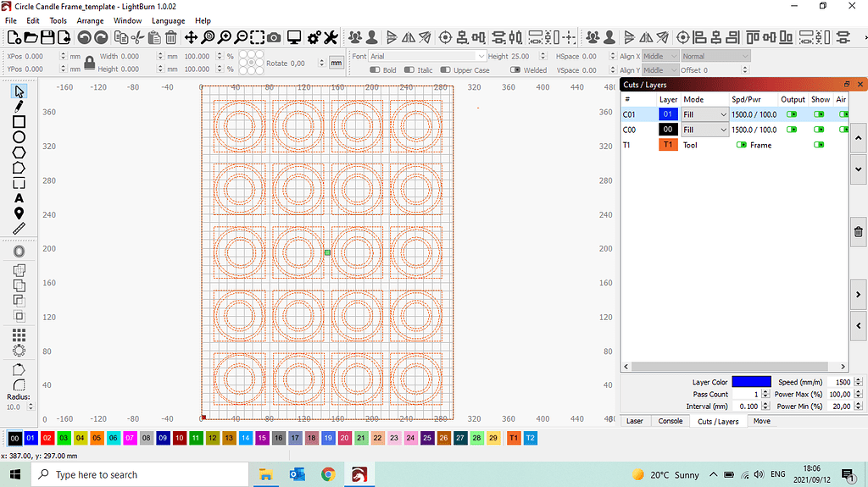
Task: Toggle Show switch for layer C00
Action: click(x=819, y=130)
